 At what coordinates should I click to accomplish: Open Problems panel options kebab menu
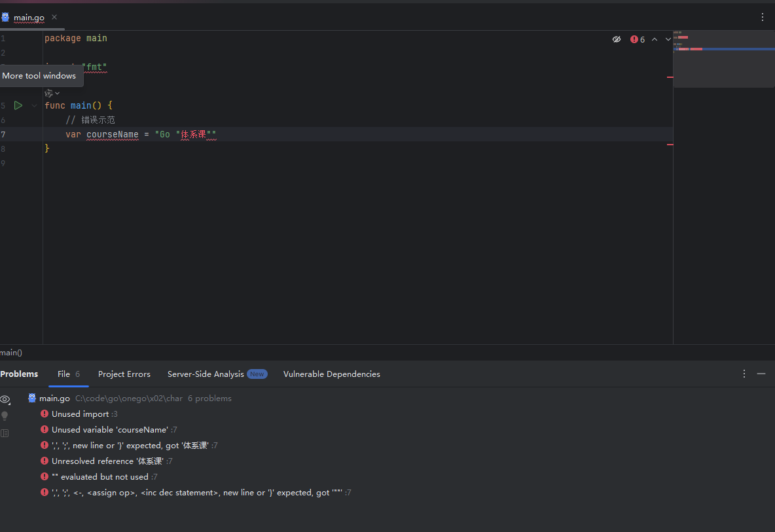744,374
